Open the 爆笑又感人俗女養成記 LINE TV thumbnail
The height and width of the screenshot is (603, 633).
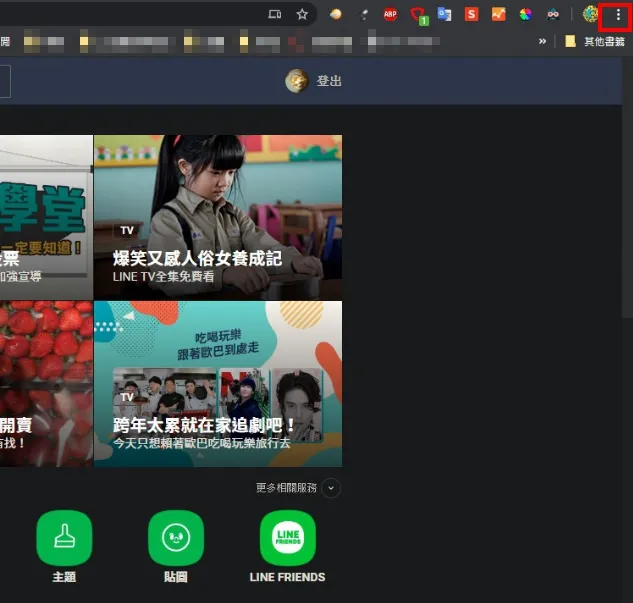pos(218,217)
